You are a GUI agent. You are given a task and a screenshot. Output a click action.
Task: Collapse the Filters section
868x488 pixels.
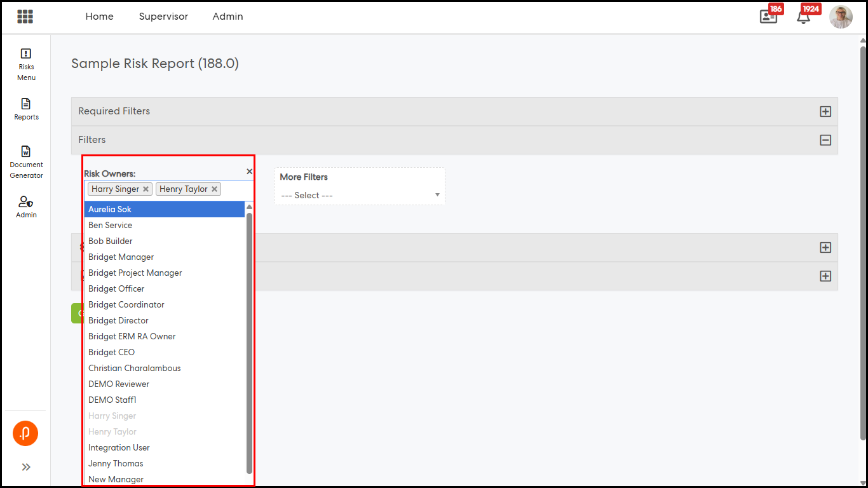click(x=825, y=140)
